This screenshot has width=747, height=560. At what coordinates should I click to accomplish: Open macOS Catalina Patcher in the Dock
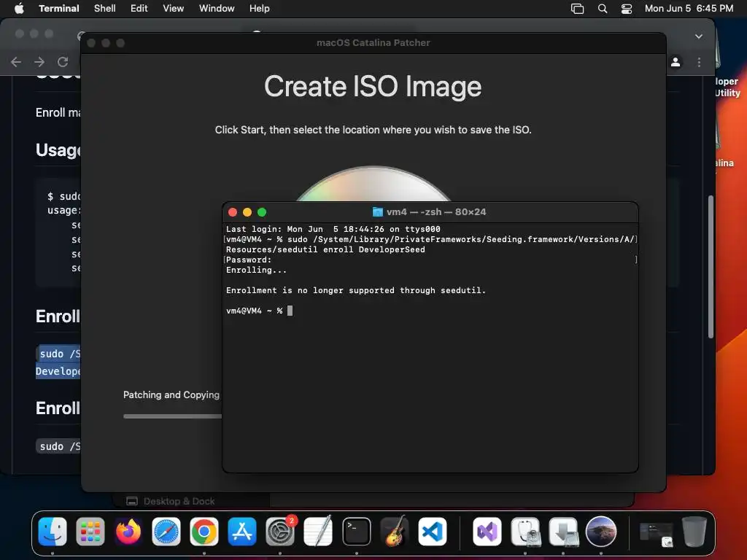coord(601,532)
